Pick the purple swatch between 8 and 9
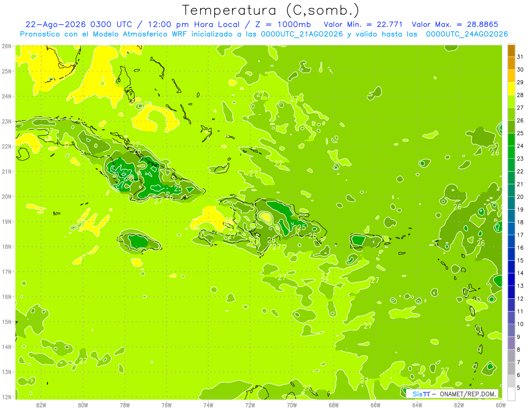The width and height of the screenshot is (532, 411). 511,343
